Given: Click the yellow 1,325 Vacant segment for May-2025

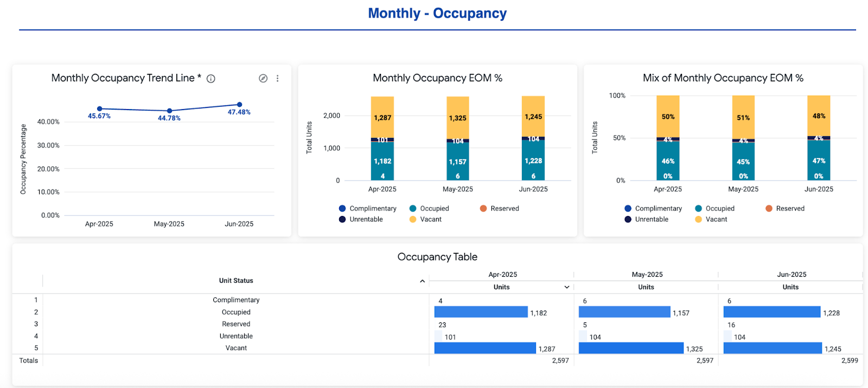Looking at the screenshot, I should [457, 118].
